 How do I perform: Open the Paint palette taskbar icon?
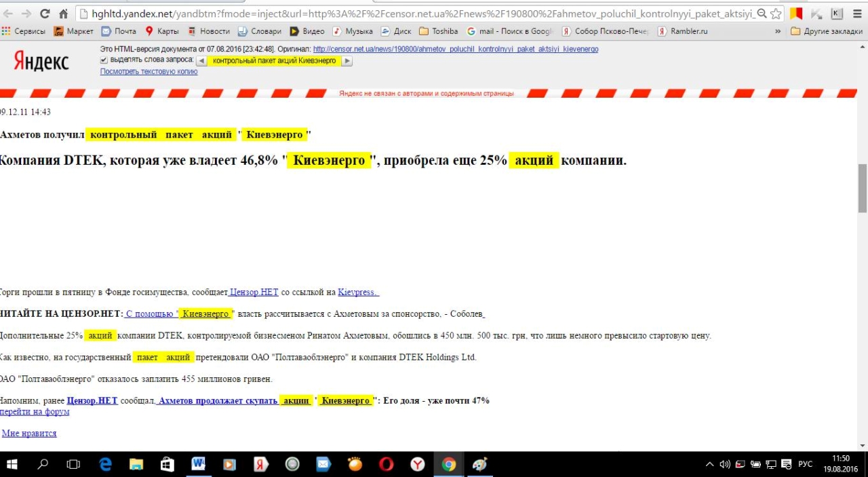480,464
